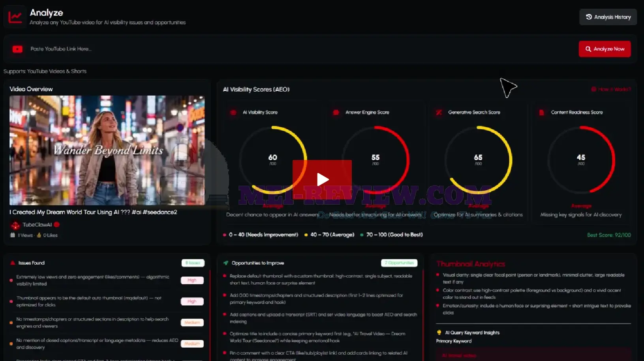Click the Issues Found warning icon

(x=13, y=263)
